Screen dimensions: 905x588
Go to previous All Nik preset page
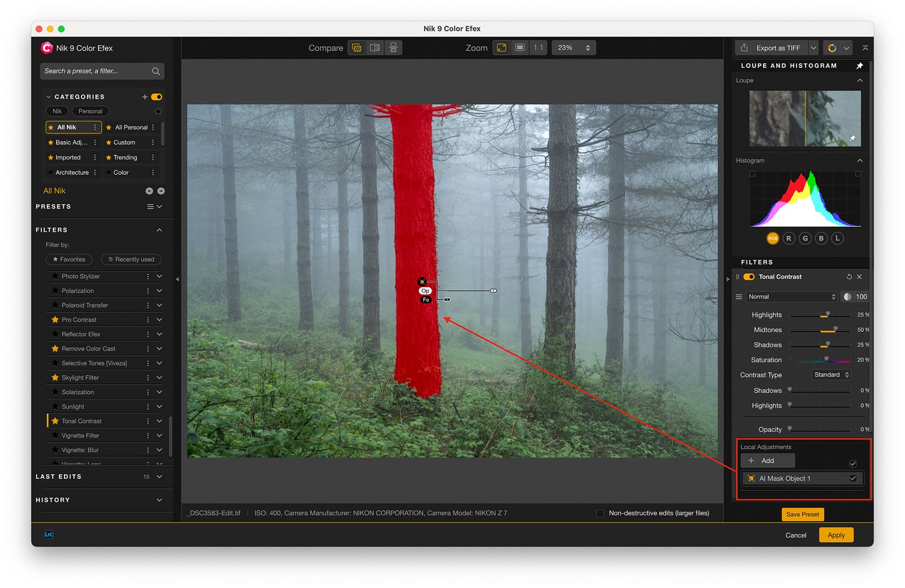pos(149,191)
